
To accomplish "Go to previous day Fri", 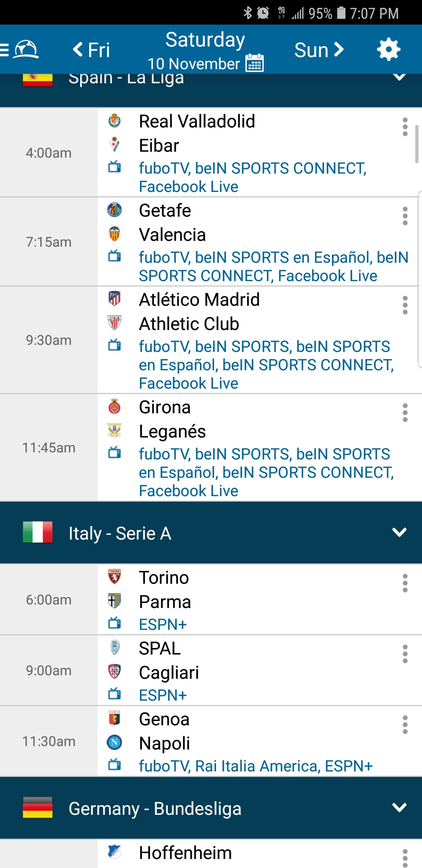I will [x=91, y=50].
